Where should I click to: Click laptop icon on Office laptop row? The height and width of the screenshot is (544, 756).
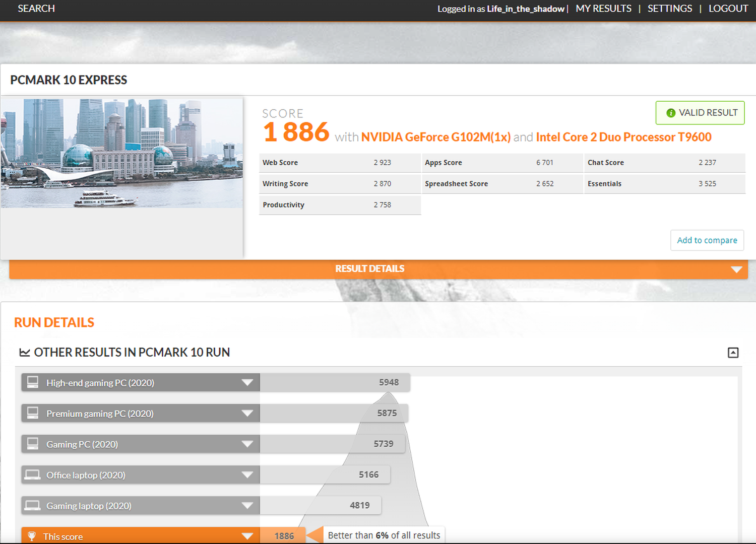coord(33,475)
